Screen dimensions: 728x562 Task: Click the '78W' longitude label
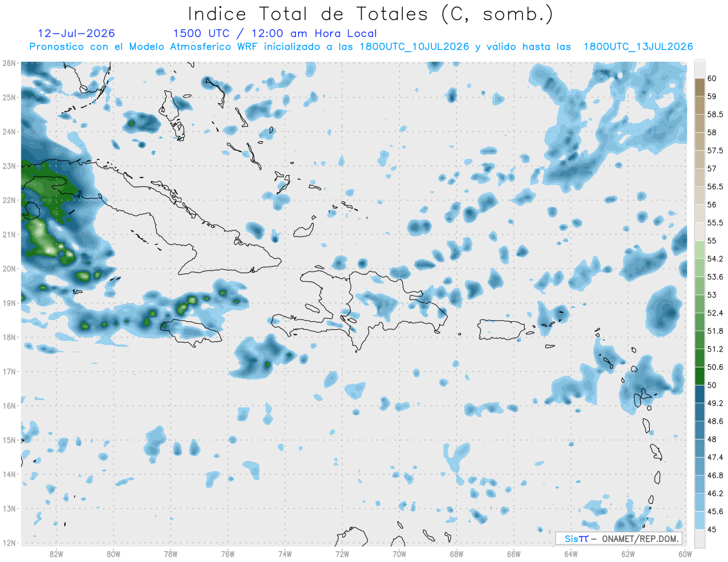coord(170,554)
